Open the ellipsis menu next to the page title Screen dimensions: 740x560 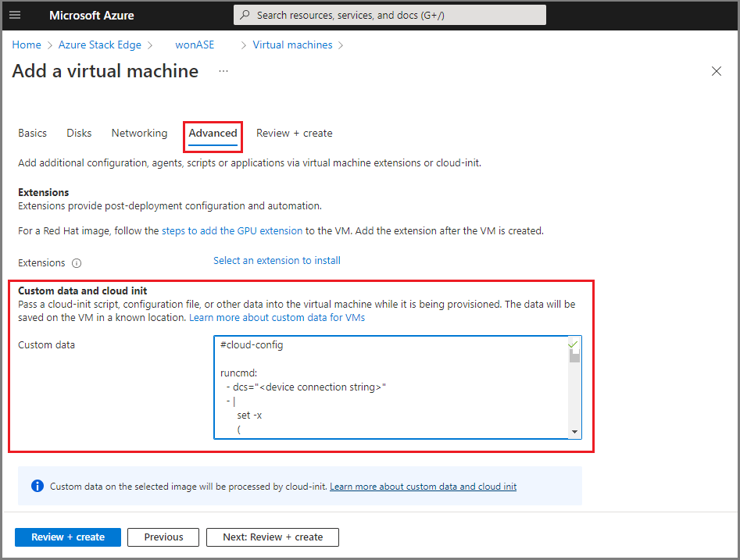pyautogui.click(x=223, y=71)
